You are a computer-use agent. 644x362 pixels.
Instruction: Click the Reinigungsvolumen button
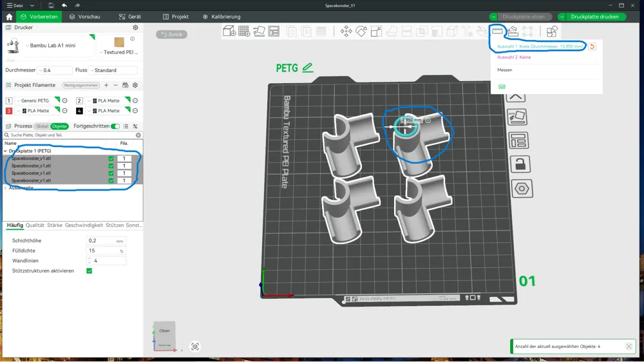click(81, 85)
